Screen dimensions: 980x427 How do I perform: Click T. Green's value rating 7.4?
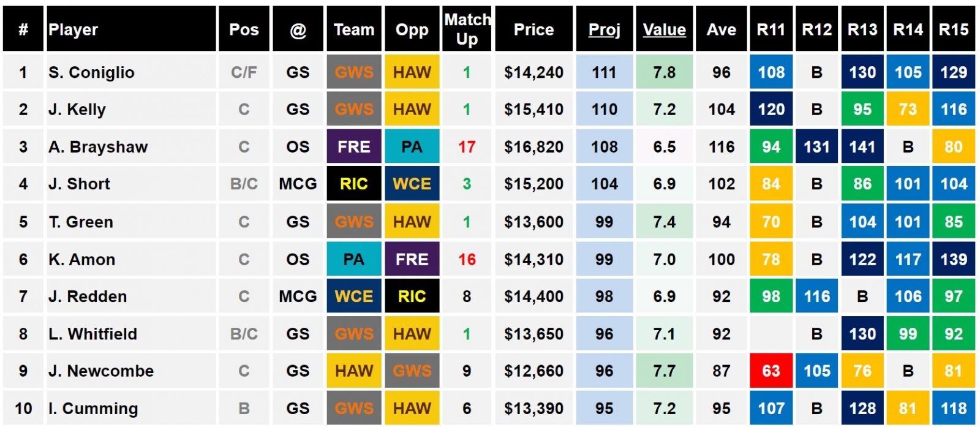pyautogui.click(x=664, y=222)
